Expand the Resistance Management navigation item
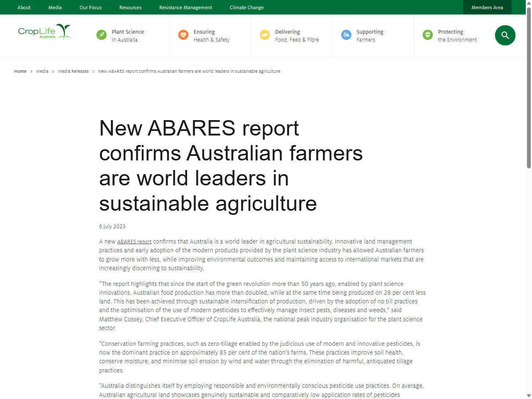Viewport: 532px width, 399px height. [185, 7]
